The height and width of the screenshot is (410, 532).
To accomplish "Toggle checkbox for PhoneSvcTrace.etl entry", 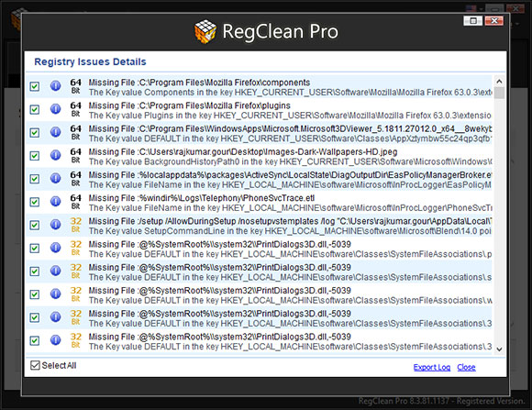I will point(34,202).
